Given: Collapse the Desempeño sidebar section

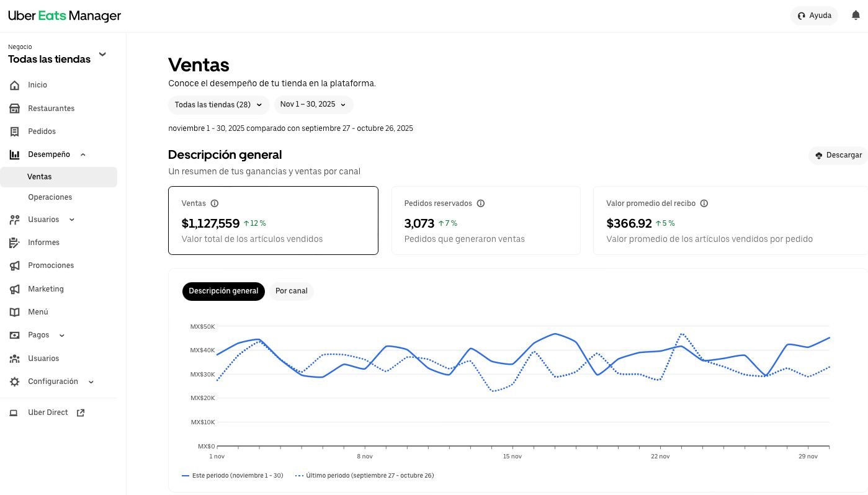Looking at the screenshot, I should pos(83,154).
